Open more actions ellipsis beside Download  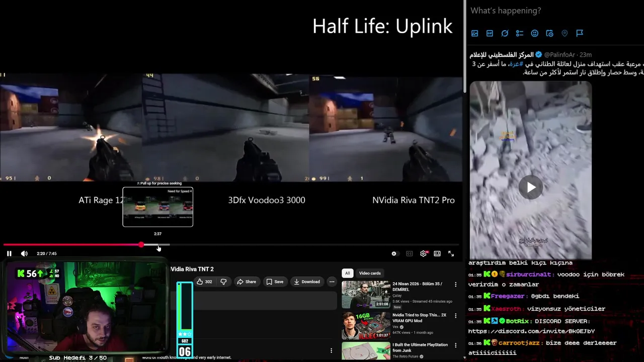[x=332, y=282]
